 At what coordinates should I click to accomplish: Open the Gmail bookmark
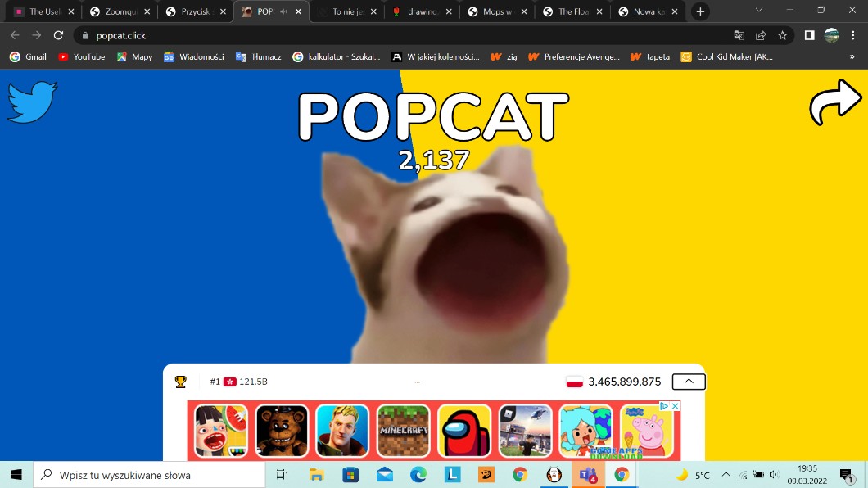point(28,57)
